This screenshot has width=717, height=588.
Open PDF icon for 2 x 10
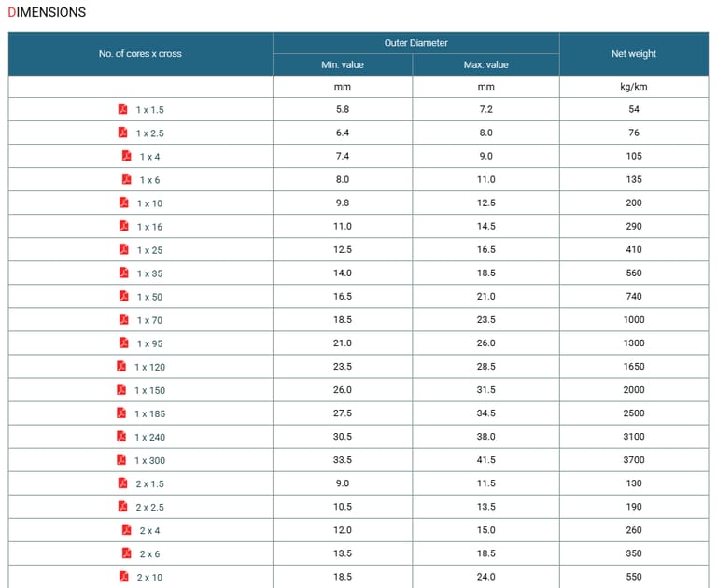pos(123,576)
